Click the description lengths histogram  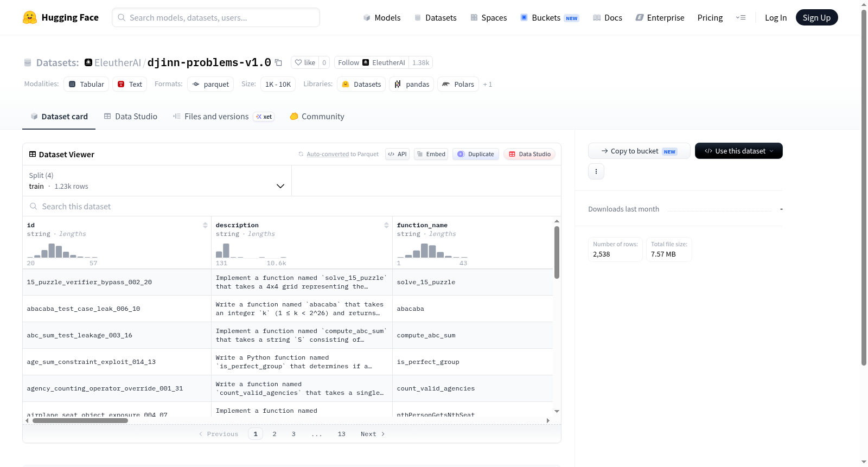coord(251,251)
